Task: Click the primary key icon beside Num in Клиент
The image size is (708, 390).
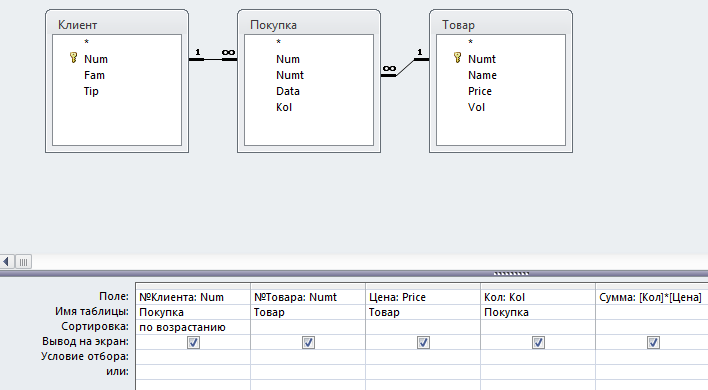Action: (73, 58)
